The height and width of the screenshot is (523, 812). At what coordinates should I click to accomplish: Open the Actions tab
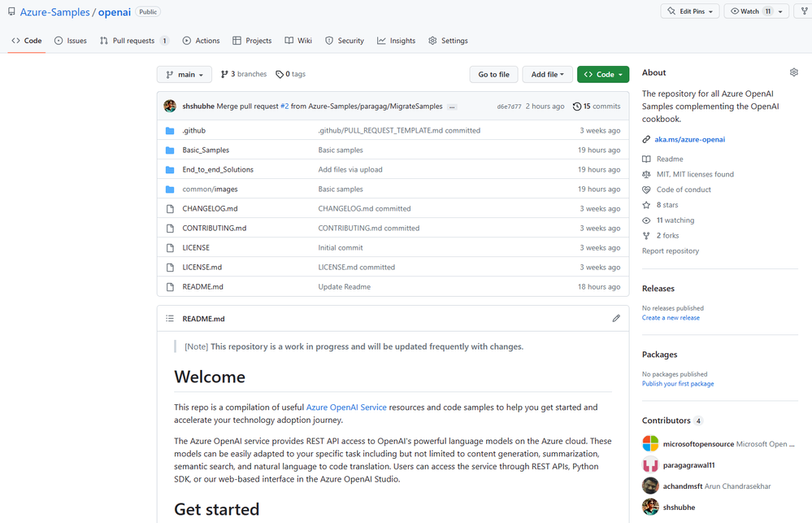click(201, 41)
